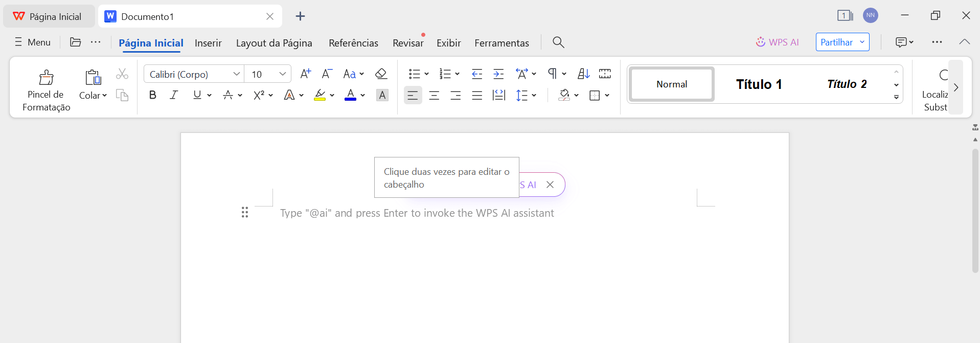This screenshot has height=343, width=980.
Task: Toggle underline formatting
Action: (x=197, y=95)
